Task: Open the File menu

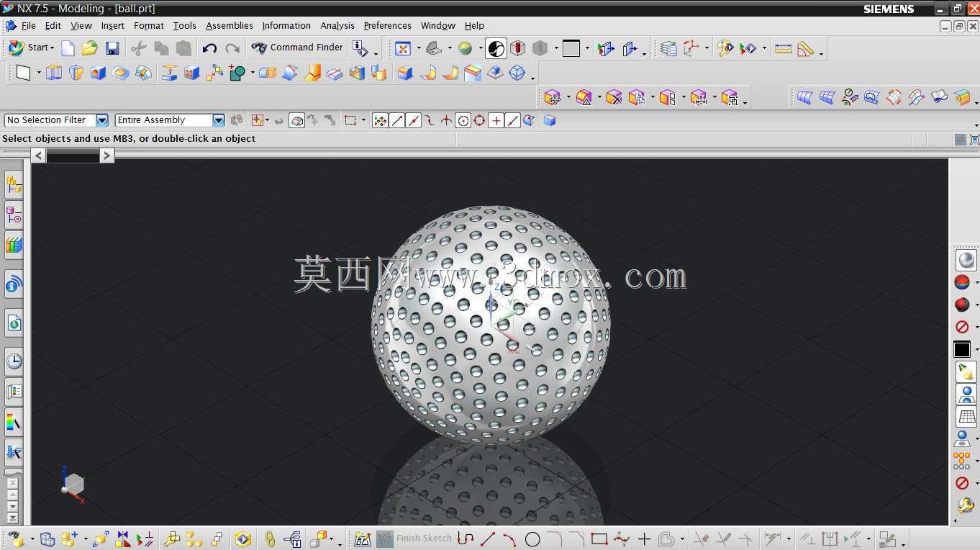Action: tap(29, 25)
